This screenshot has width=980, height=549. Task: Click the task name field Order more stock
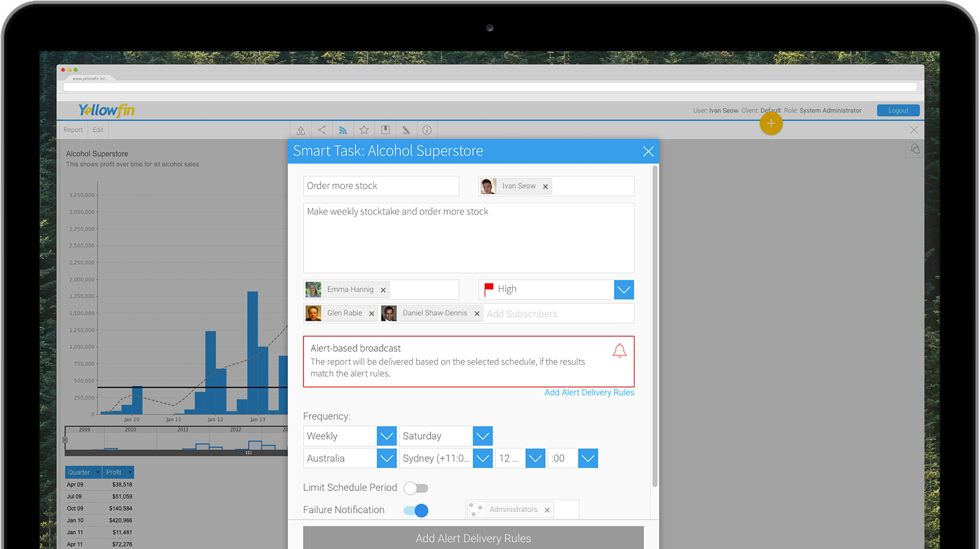381,186
